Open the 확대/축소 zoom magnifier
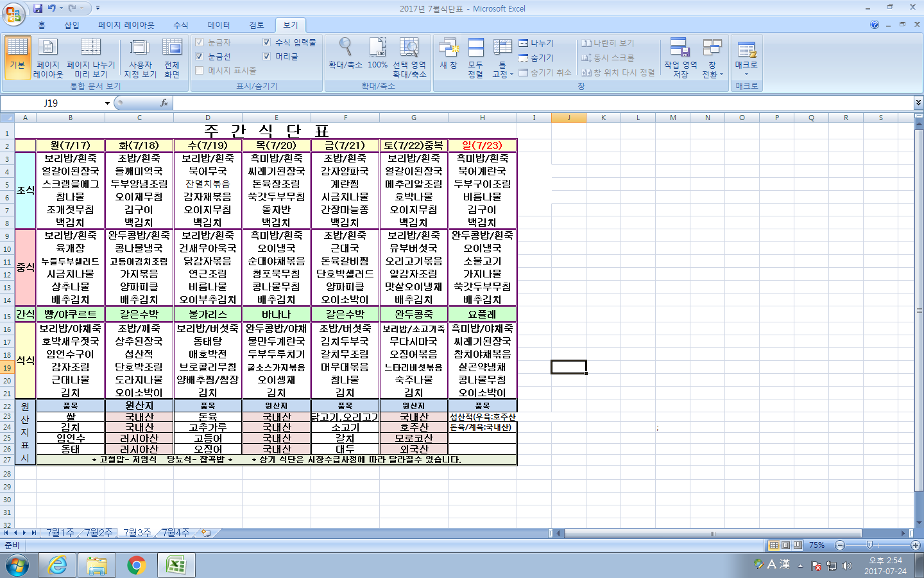The width and height of the screenshot is (924, 578). click(345, 54)
